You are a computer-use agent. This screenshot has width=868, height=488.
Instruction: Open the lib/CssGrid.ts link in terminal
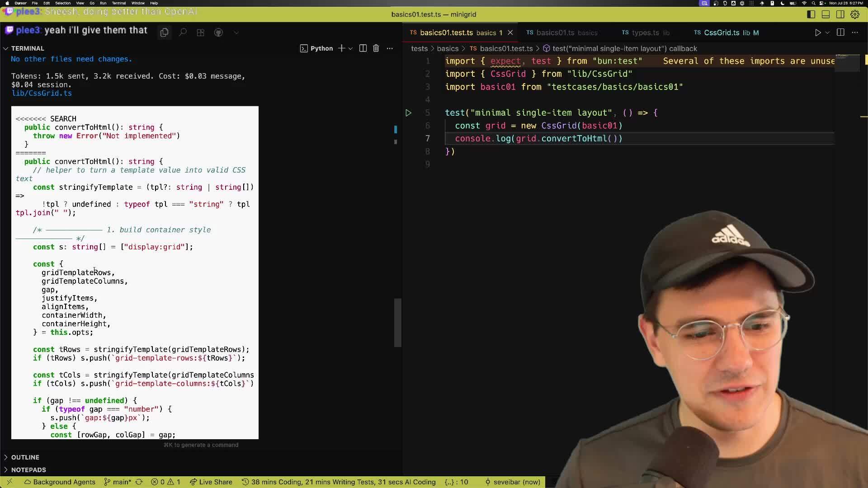[x=42, y=93]
